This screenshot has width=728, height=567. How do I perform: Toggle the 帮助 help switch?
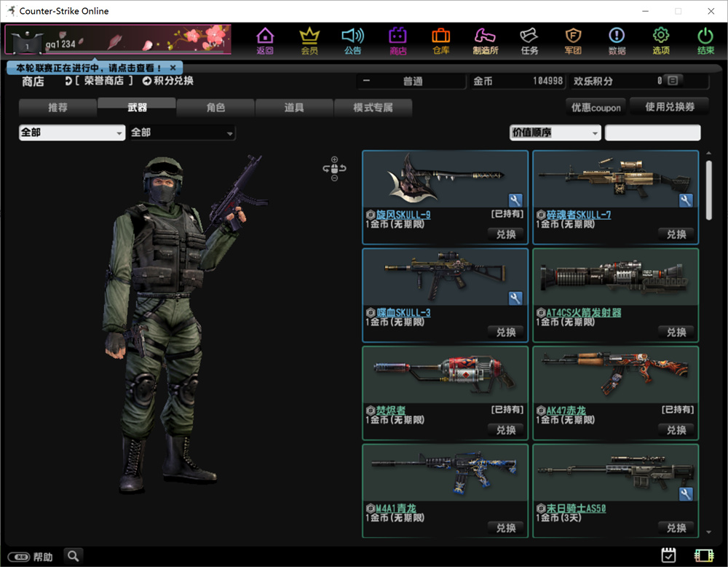click(x=23, y=557)
